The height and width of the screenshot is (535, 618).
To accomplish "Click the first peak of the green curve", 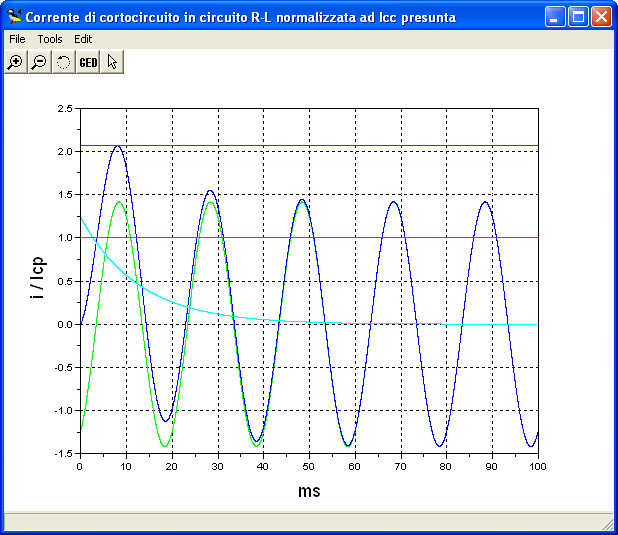I will tap(120, 202).
